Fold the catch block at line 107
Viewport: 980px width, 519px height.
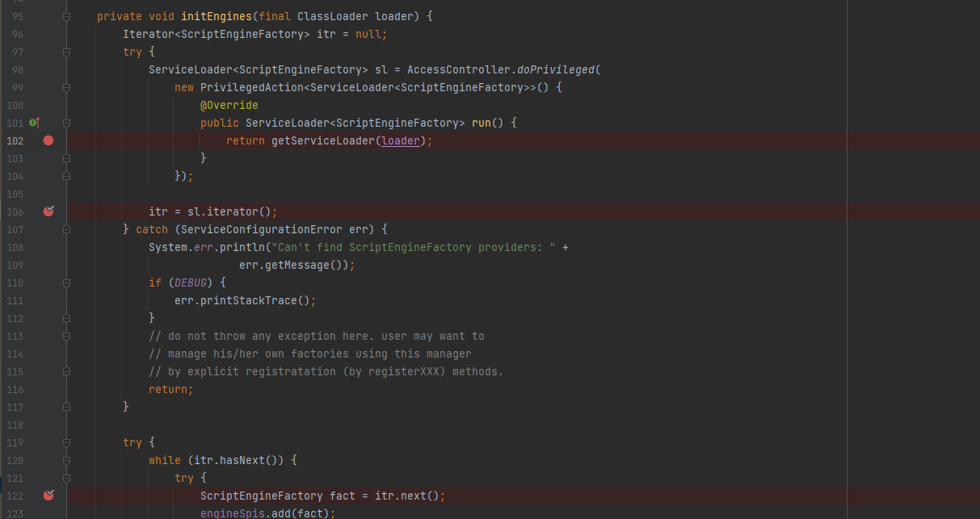(x=66, y=229)
